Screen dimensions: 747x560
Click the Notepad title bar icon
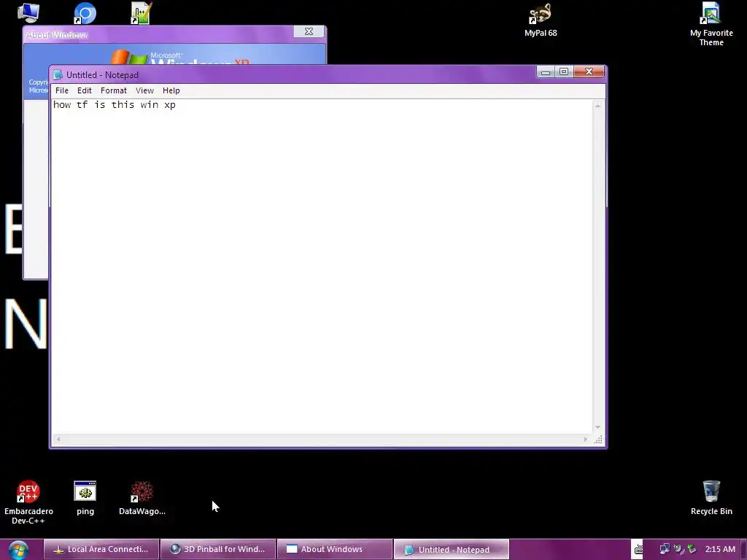58,75
